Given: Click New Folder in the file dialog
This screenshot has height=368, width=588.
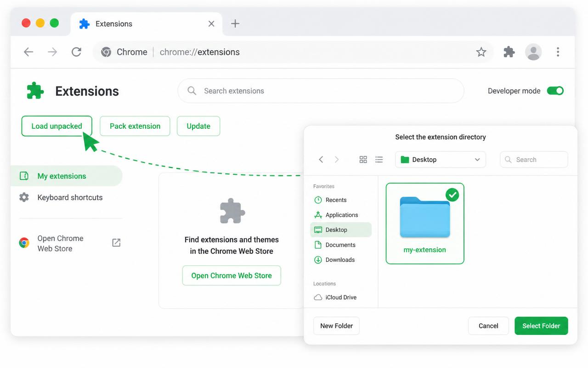Looking at the screenshot, I should coord(336,326).
